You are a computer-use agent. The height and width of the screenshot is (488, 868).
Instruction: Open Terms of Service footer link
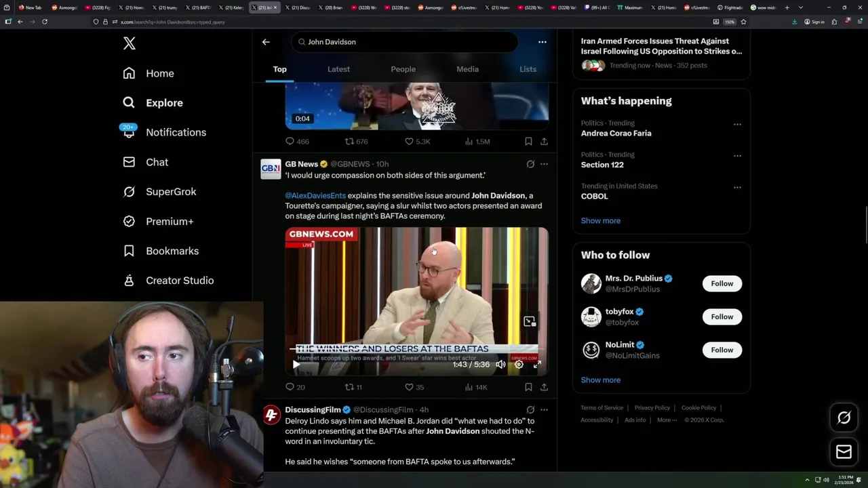pyautogui.click(x=601, y=408)
